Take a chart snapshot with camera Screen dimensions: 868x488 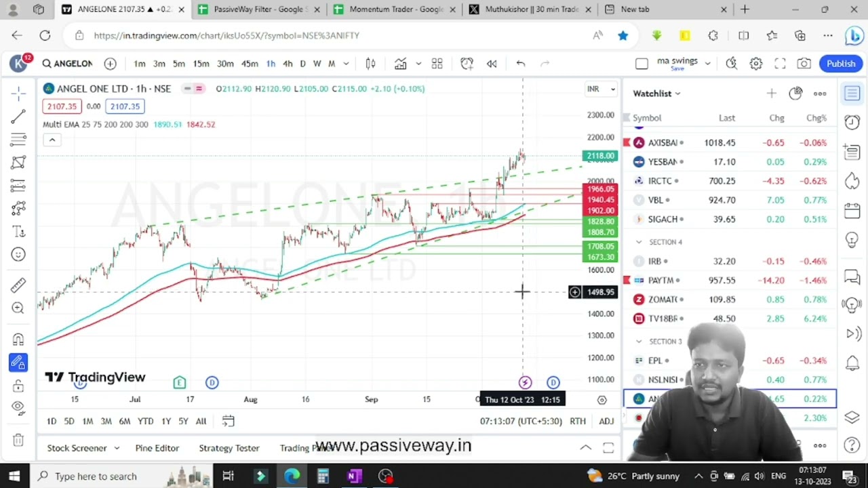804,64
